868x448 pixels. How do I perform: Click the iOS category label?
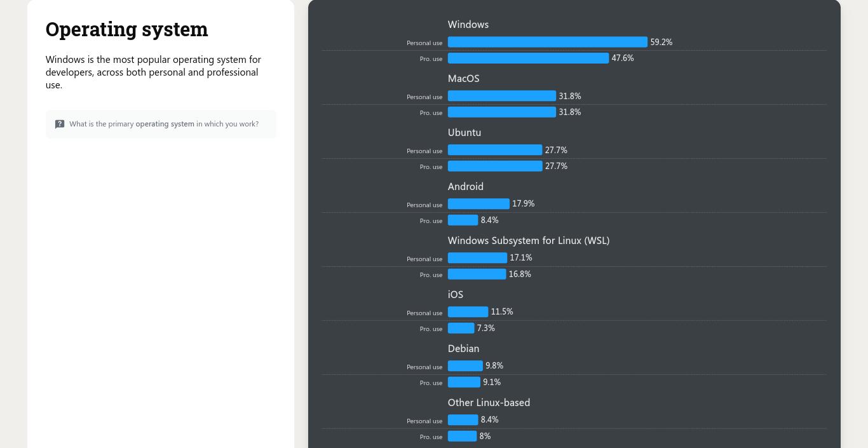click(x=455, y=294)
